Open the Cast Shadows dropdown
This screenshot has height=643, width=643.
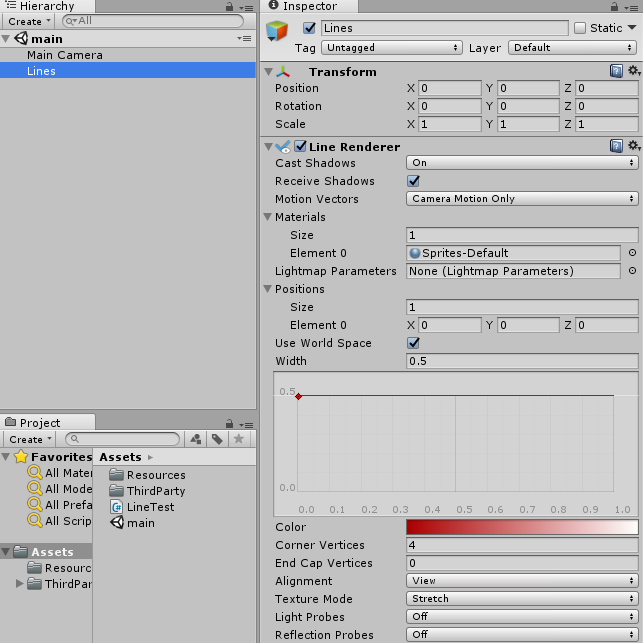point(522,163)
